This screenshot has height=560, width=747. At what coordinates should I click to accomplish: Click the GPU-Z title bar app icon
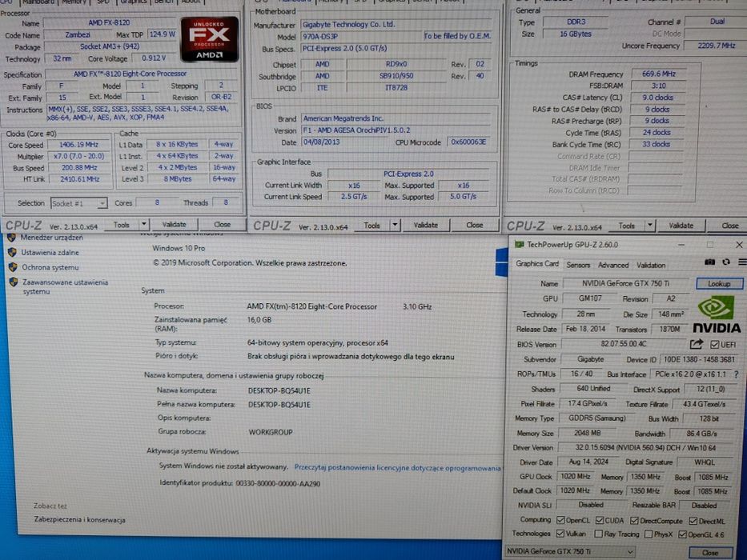coord(519,244)
